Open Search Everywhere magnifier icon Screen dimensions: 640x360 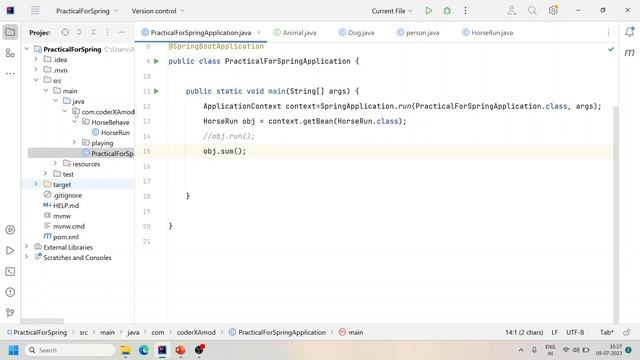[x=532, y=11]
